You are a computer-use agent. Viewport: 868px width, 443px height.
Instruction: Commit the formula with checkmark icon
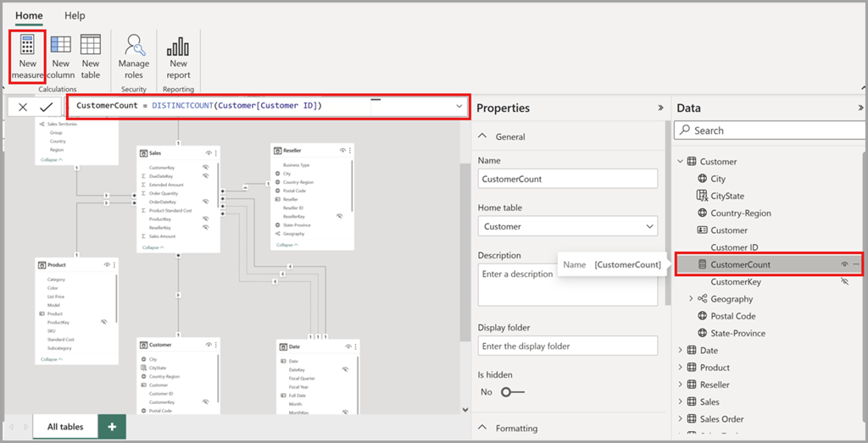(x=46, y=107)
